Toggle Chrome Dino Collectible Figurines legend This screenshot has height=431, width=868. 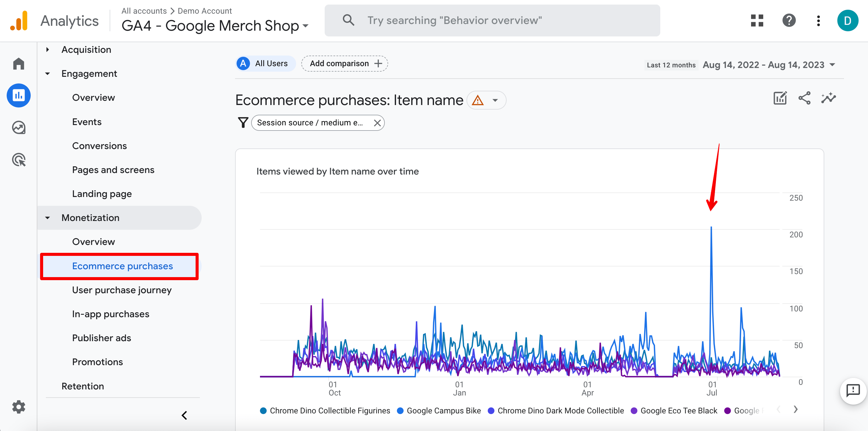pyautogui.click(x=325, y=410)
